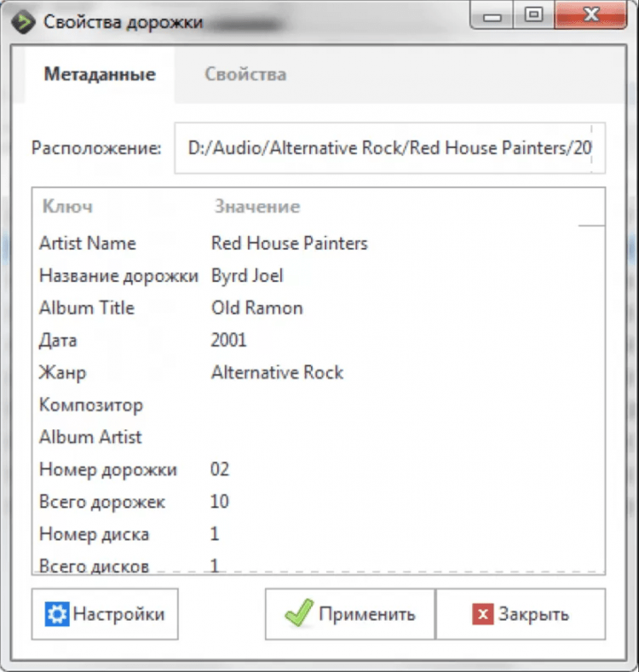Switch to the Свойства tab
The image size is (639, 672).
pos(245,74)
